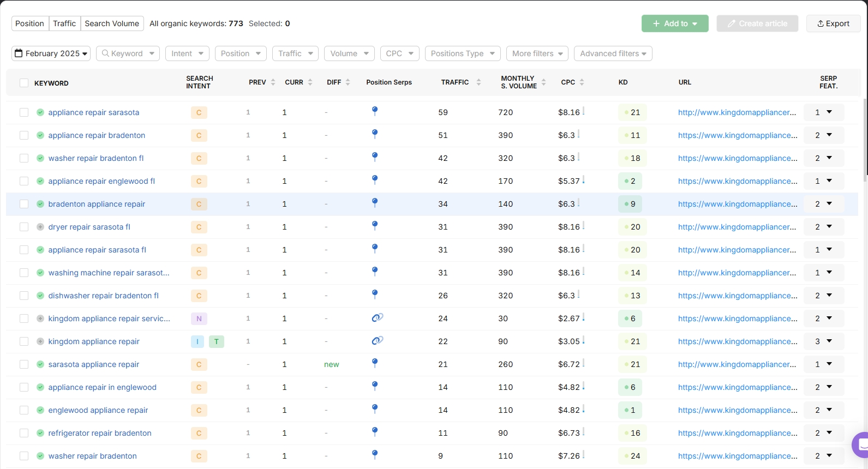Switch to the Search Volume tab

tap(112, 23)
